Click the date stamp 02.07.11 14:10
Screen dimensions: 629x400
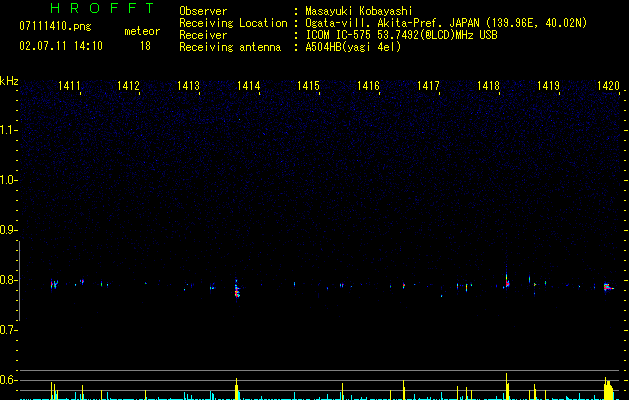pos(61,45)
